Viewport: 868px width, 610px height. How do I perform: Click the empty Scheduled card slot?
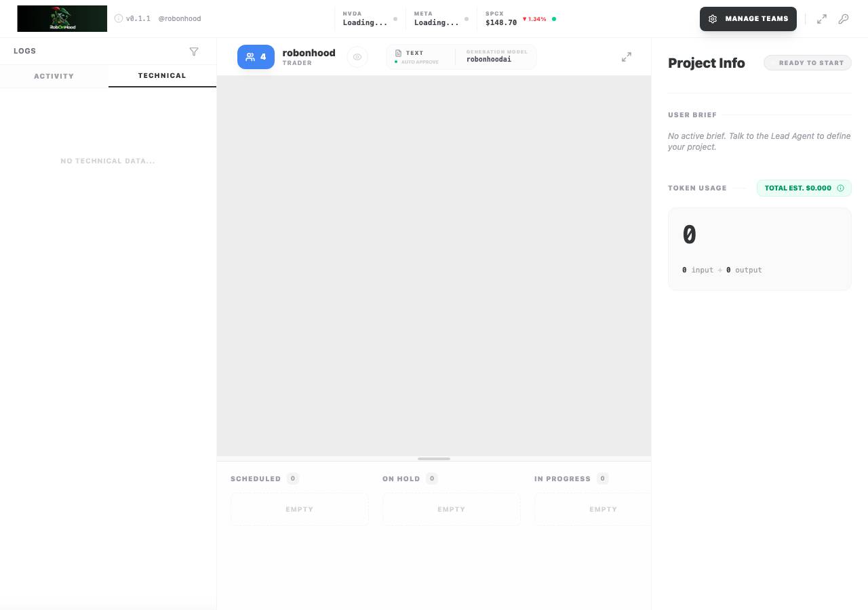[x=300, y=509]
